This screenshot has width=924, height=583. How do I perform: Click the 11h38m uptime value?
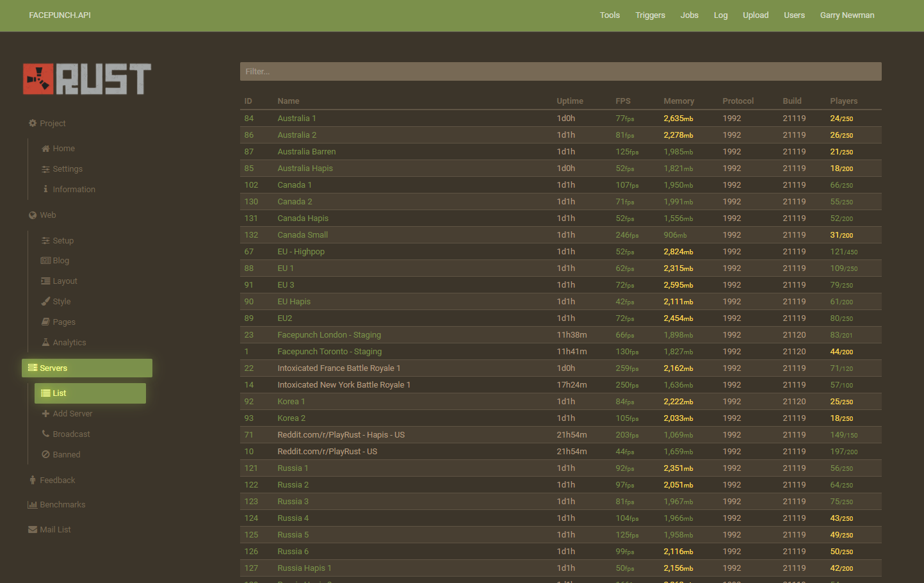[572, 335]
